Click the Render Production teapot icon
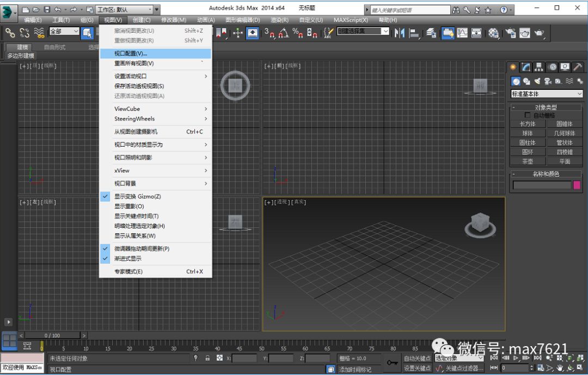Image resolution: width=588 pixels, height=375 pixels. tap(539, 33)
